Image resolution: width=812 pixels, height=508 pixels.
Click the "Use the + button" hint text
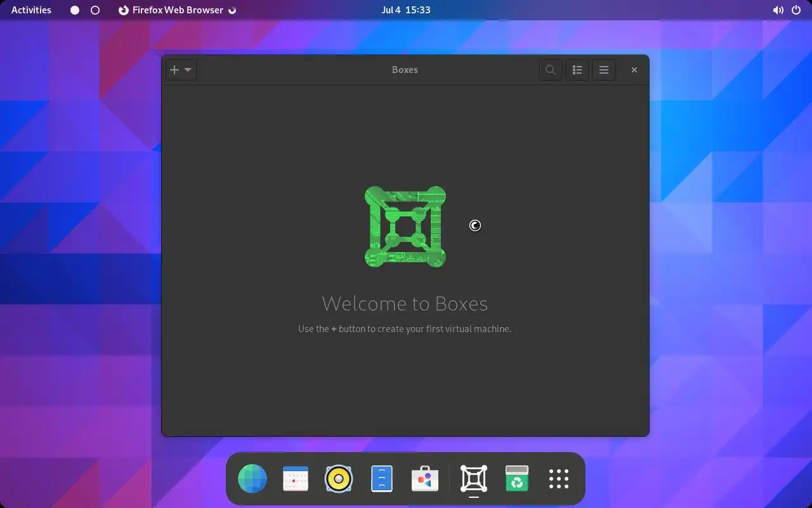pos(405,329)
